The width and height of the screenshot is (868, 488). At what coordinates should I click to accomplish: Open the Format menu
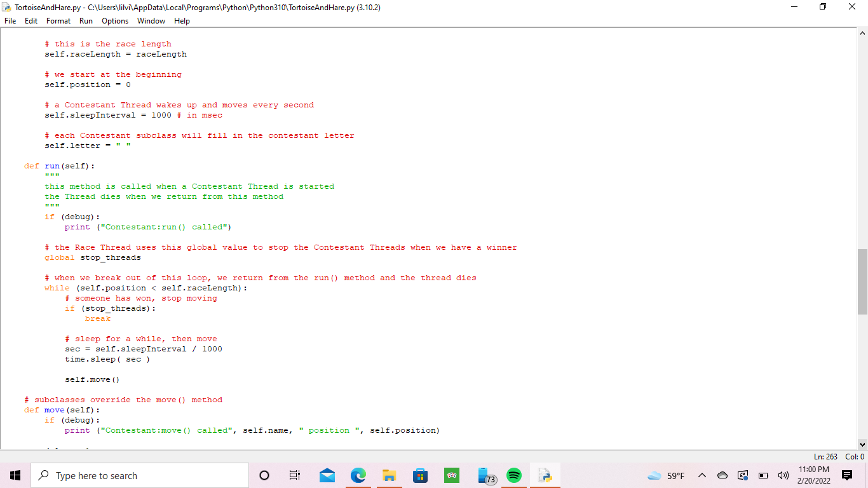(x=58, y=21)
